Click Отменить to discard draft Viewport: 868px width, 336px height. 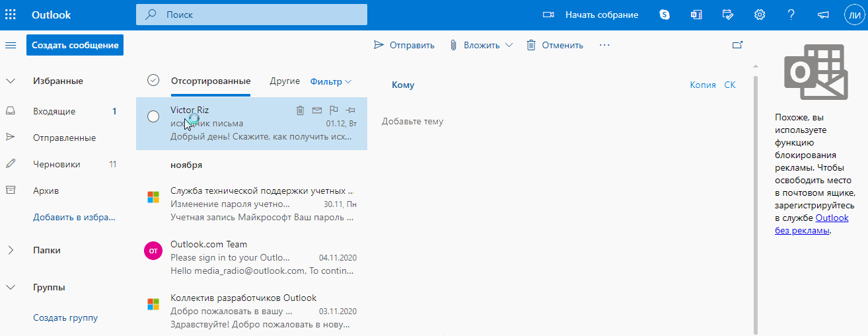pyautogui.click(x=555, y=45)
